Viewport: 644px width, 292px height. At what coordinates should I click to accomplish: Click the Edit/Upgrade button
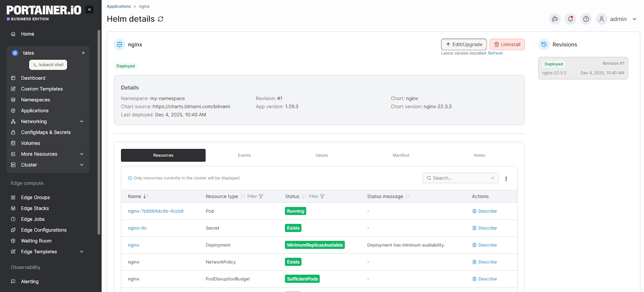coord(464,44)
